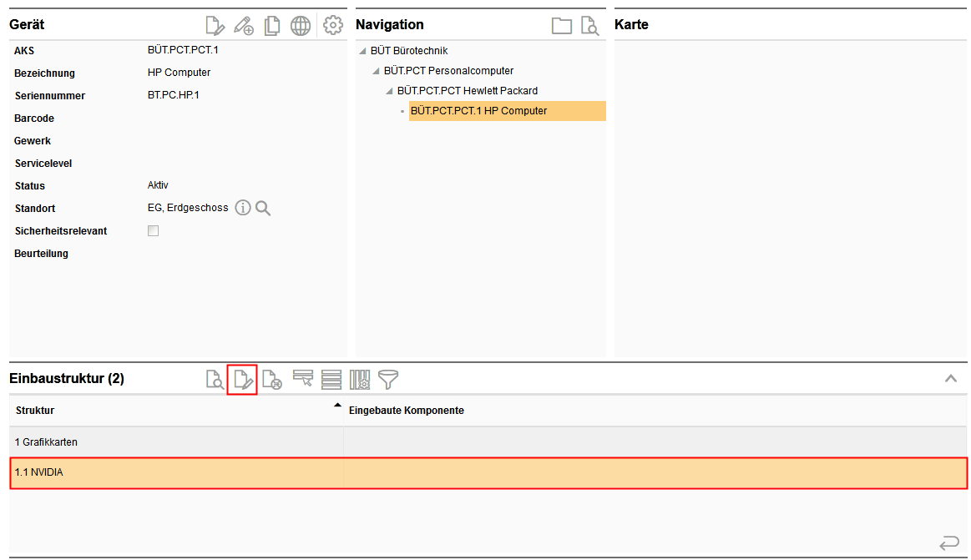Click the edit icon in Einbaustruktur toolbar

[242, 380]
